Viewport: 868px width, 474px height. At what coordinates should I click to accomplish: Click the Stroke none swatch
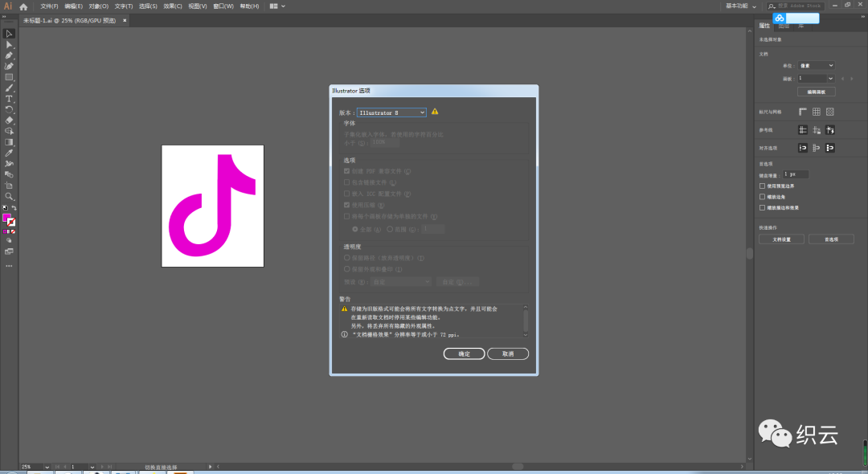click(x=11, y=222)
